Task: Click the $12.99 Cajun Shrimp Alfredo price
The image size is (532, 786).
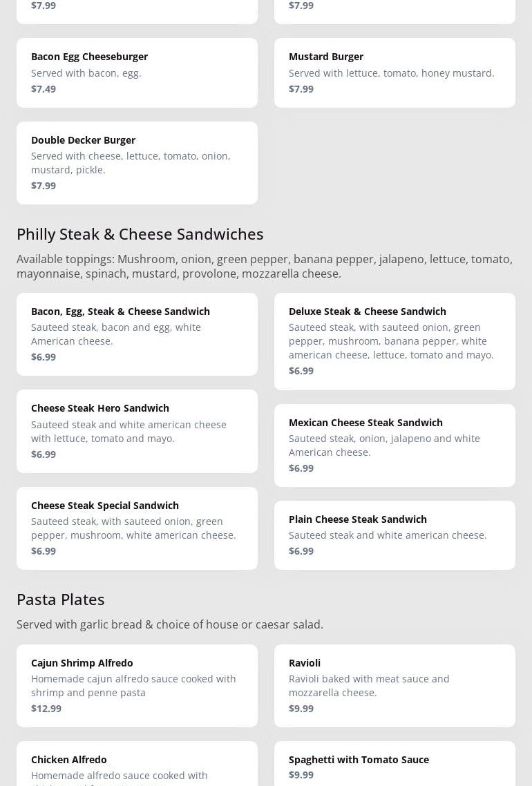Action: 46,709
